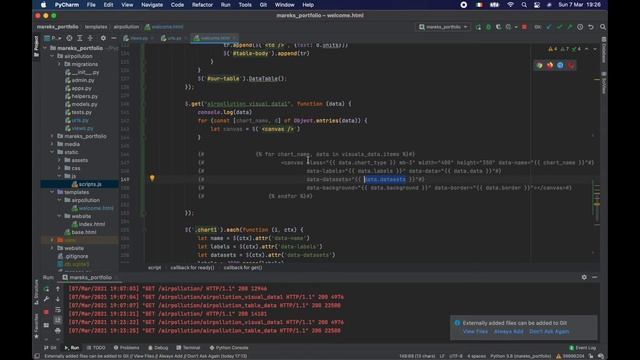Click Always Add link in notification
This screenshot has width=640, height=360.
(x=508, y=331)
